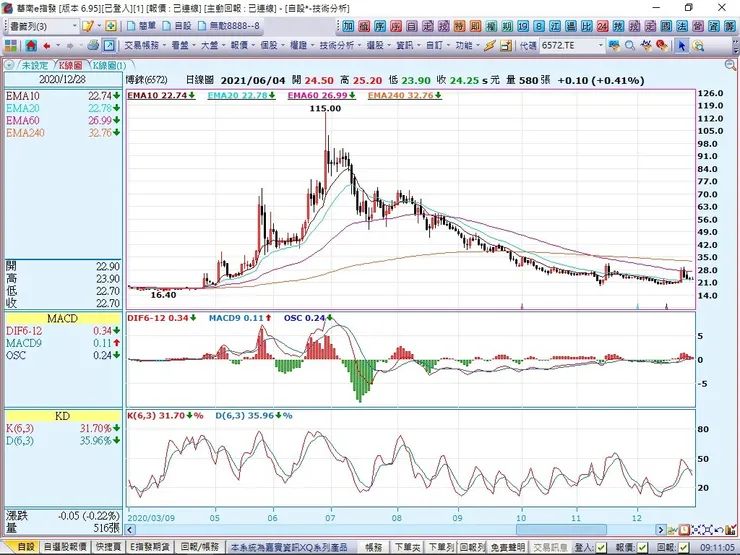
Task: Click the 2020/12/28 date header
Action: [63, 79]
